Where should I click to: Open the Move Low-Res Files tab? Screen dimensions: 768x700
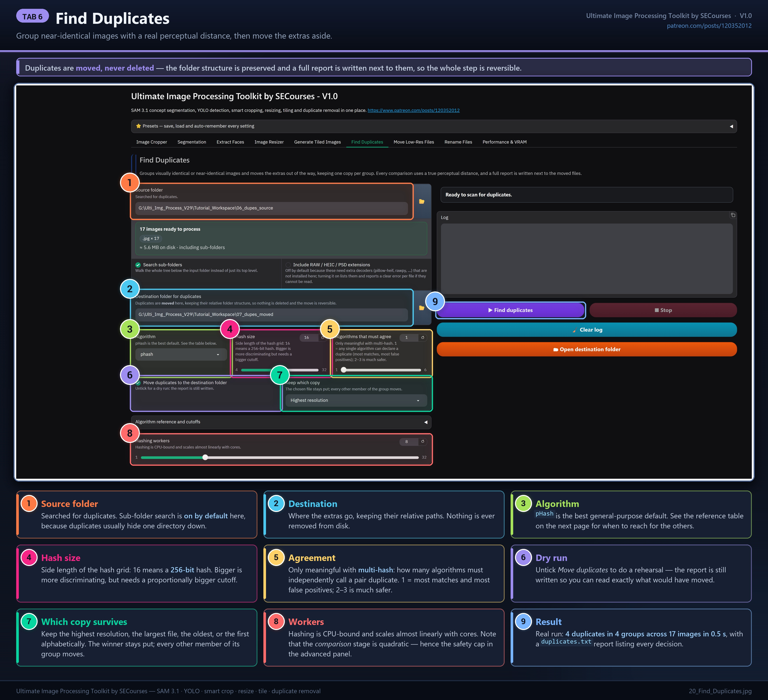[x=414, y=142]
